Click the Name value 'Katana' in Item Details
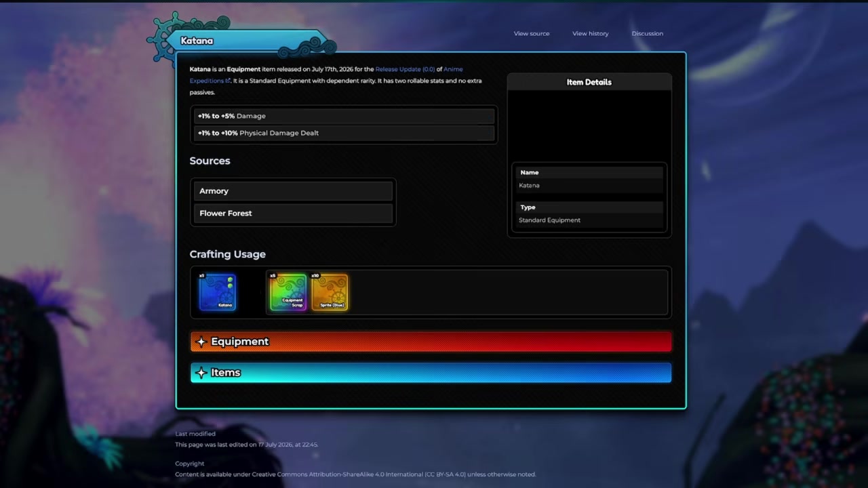The height and width of the screenshot is (488, 868). (x=529, y=185)
